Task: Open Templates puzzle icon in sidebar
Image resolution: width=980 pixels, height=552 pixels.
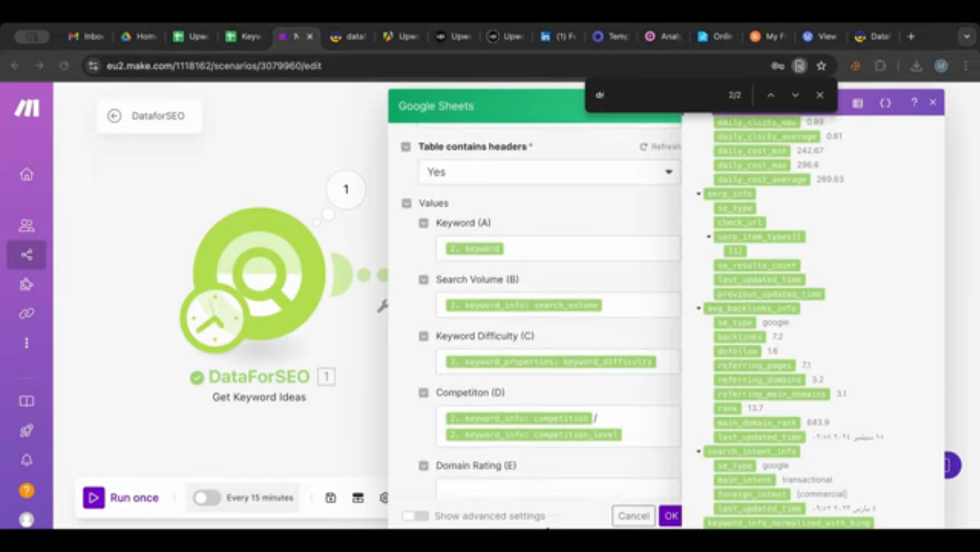Action: (27, 284)
